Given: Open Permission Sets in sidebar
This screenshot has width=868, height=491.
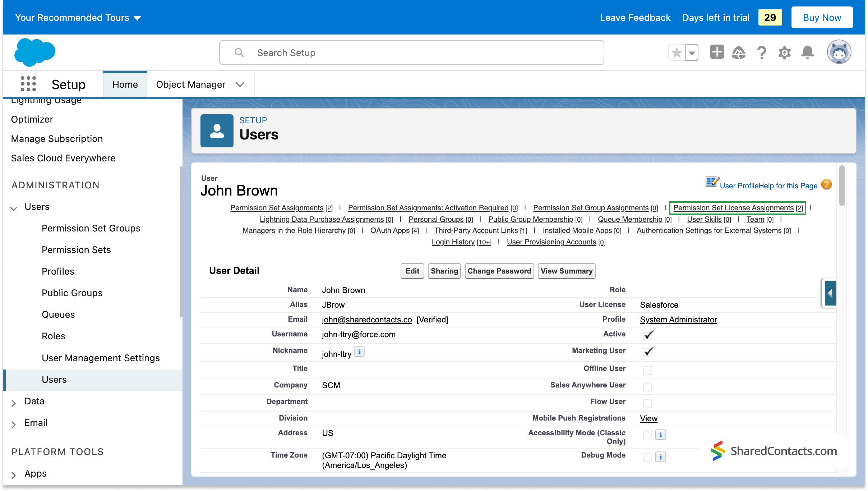Looking at the screenshot, I should 76,250.
